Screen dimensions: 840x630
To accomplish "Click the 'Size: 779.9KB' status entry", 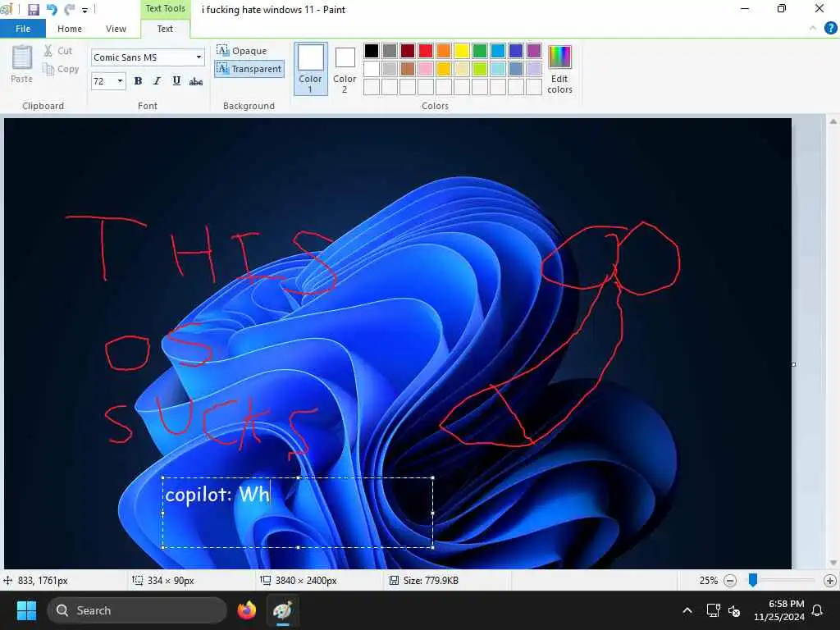I will [x=424, y=581].
